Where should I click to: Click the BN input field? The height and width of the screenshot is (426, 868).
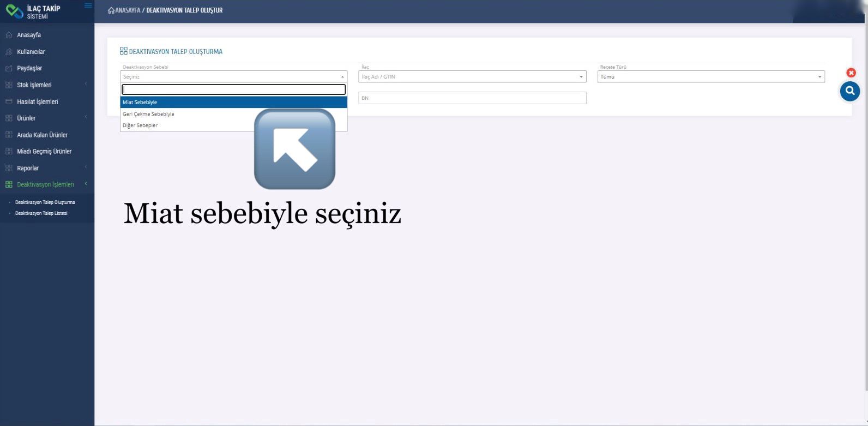tap(472, 98)
